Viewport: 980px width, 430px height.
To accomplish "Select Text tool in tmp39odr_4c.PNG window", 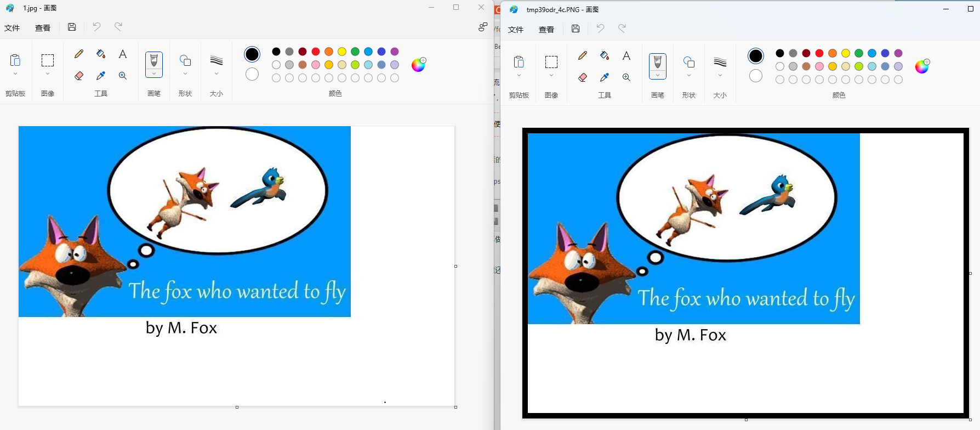I will 626,55.
